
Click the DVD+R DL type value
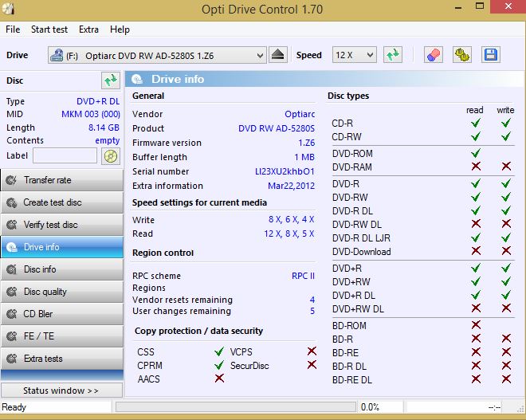point(98,101)
